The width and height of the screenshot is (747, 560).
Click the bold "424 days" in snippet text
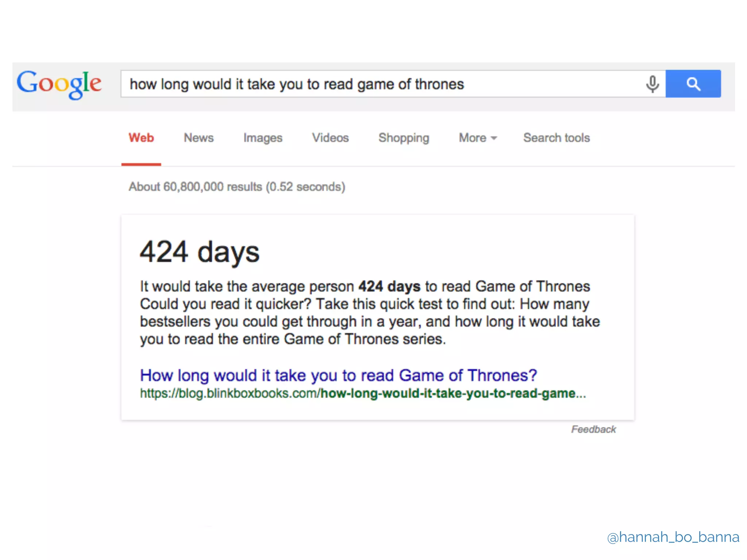(389, 287)
